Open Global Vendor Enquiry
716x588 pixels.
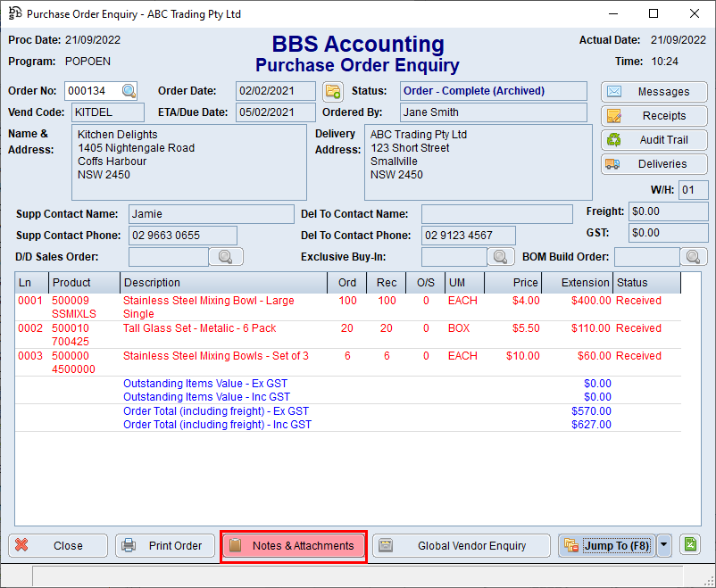[x=461, y=545]
